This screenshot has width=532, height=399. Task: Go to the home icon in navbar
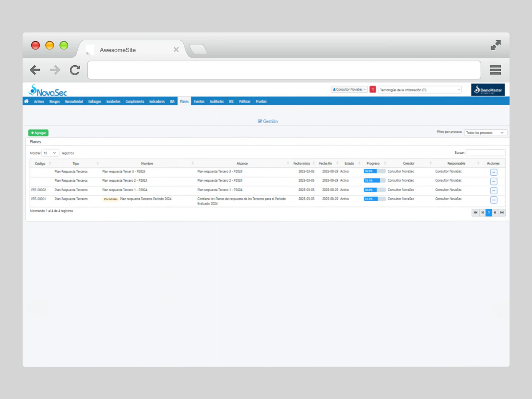pos(27,101)
